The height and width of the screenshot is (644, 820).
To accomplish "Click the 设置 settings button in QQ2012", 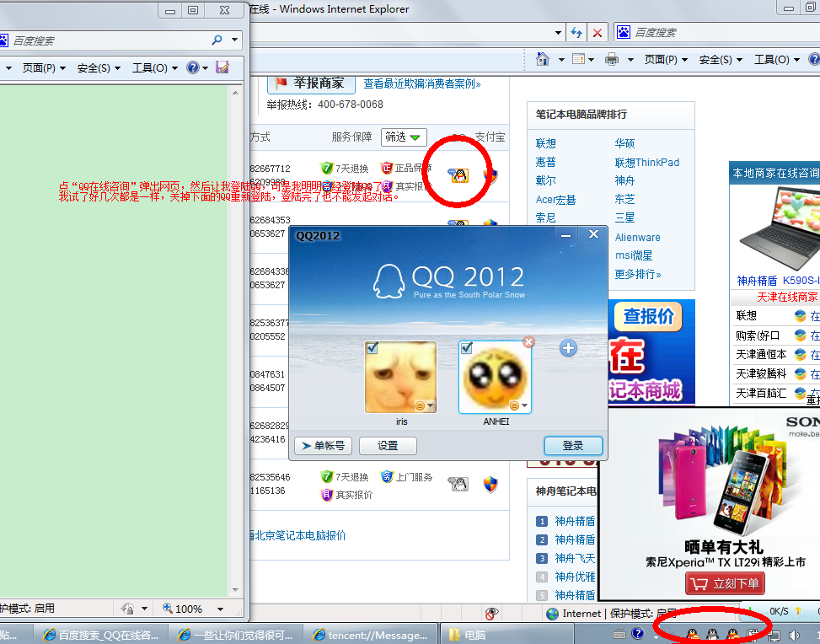I will pos(388,446).
